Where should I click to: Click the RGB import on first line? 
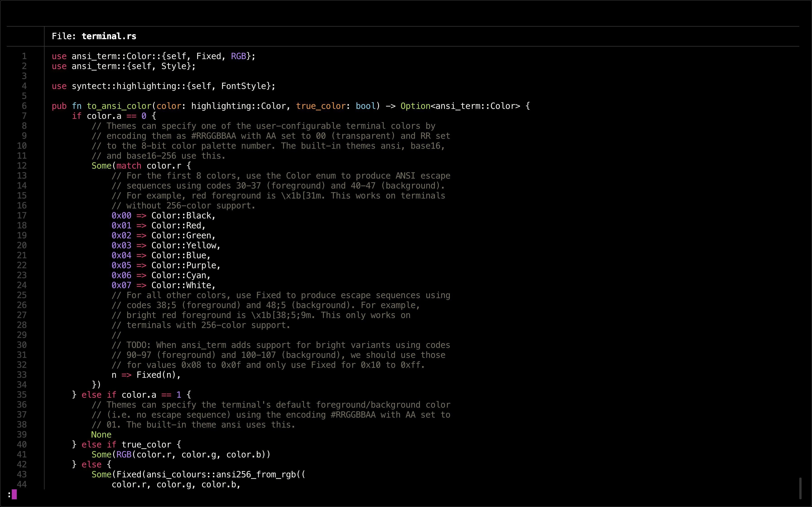tap(238, 56)
